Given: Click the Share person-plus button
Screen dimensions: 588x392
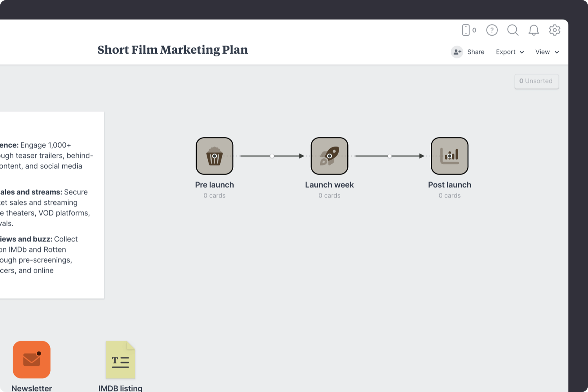Looking at the screenshot, I should [x=457, y=52].
